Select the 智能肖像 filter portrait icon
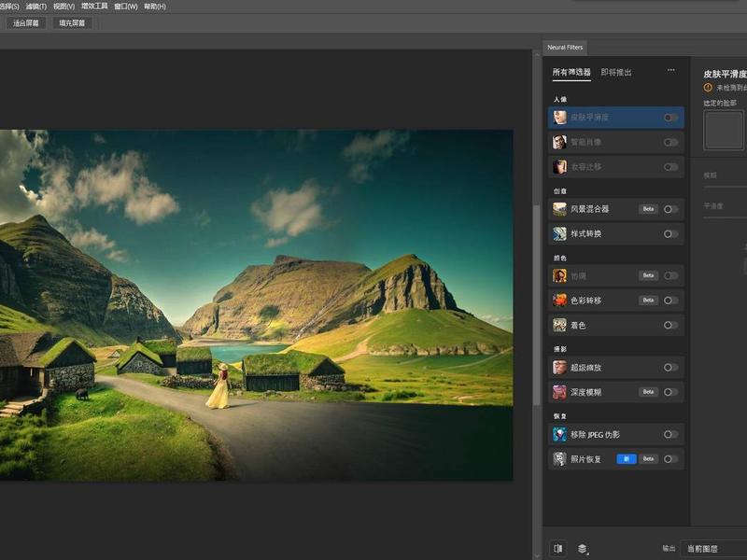 pyautogui.click(x=559, y=142)
